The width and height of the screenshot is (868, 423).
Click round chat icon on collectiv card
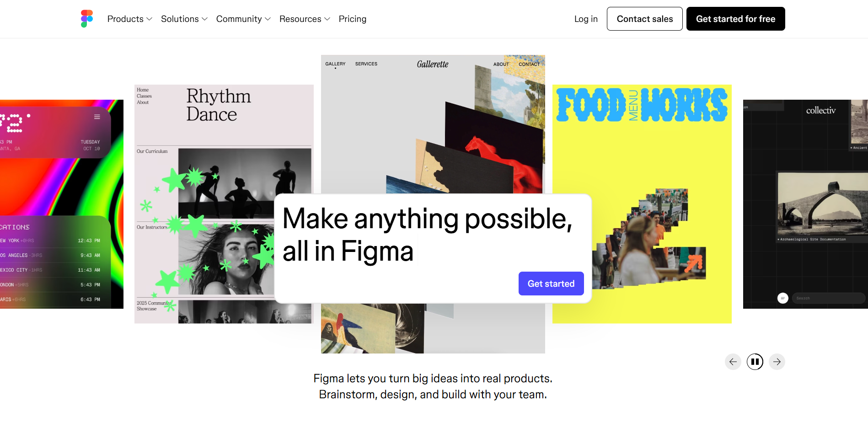click(x=783, y=298)
